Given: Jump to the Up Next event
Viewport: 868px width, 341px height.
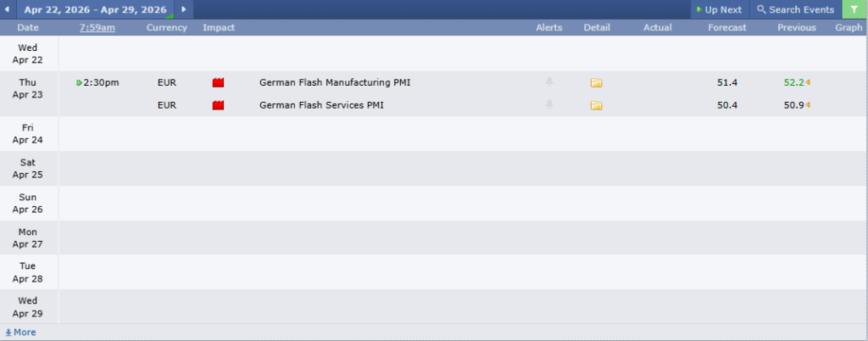Looking at the screenshot, I should pos(719,9).
